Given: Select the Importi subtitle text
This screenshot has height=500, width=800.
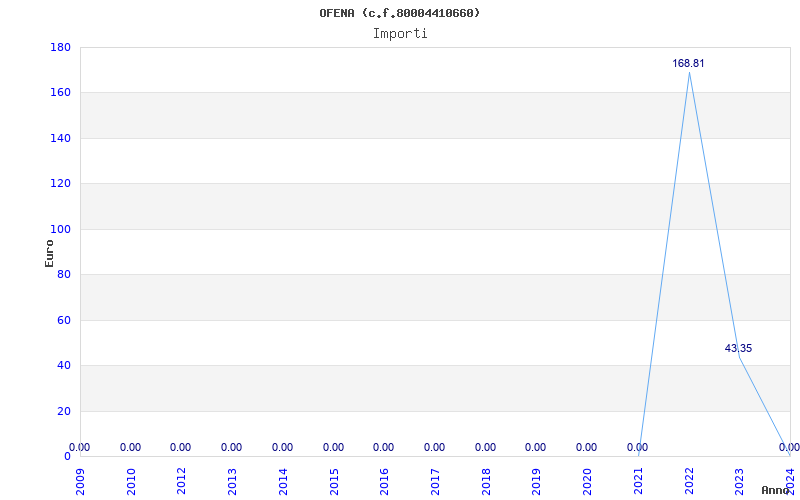Looking at the screenshot, I should point(400,34).
